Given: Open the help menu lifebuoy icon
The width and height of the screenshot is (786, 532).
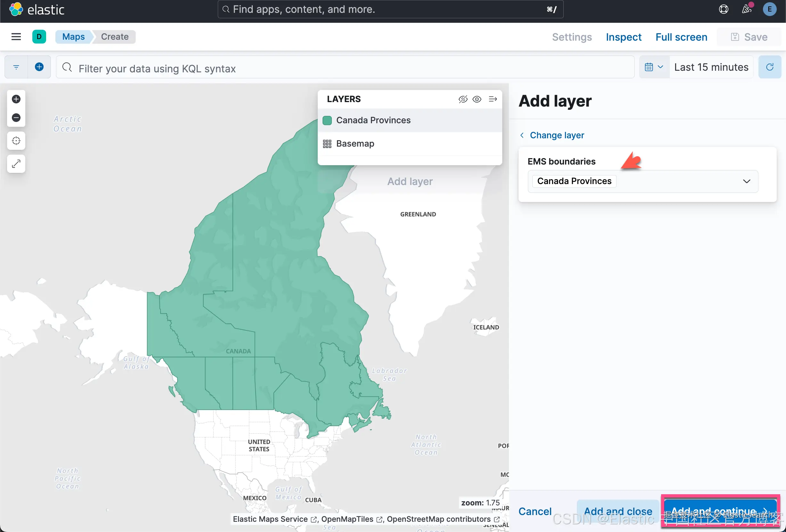Looking at the screenshot, I should click(724, 9).
